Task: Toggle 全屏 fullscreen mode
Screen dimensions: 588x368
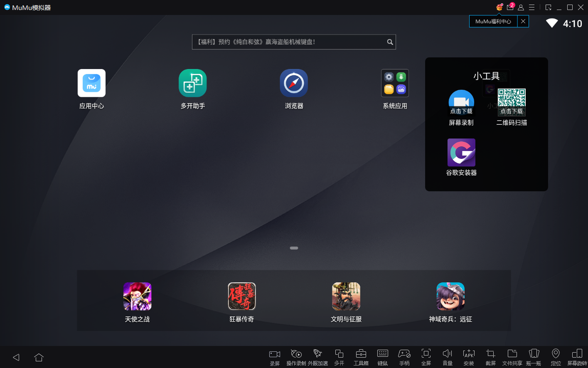Action: click(426, 357)
